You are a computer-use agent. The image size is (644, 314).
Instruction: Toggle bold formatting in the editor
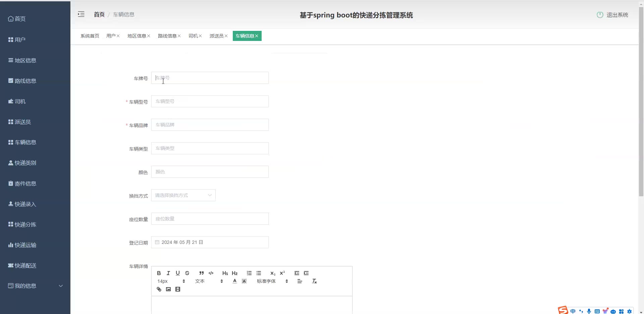pos(159,273)
